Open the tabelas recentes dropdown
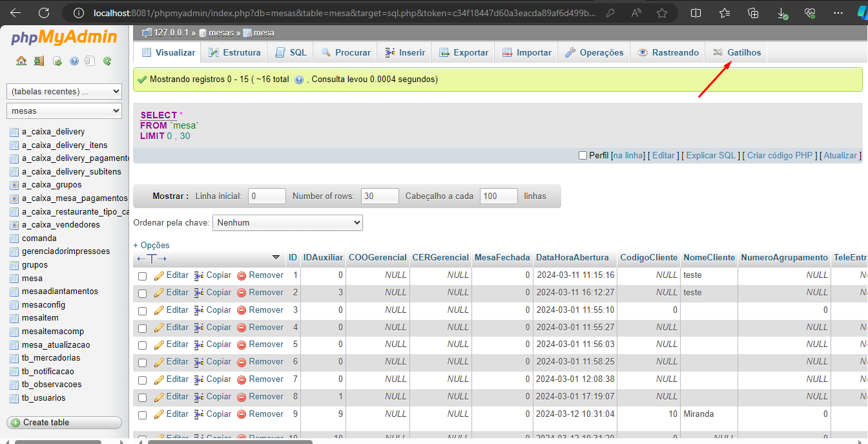The width and height of the screenshot is (868, 444). 64,92
